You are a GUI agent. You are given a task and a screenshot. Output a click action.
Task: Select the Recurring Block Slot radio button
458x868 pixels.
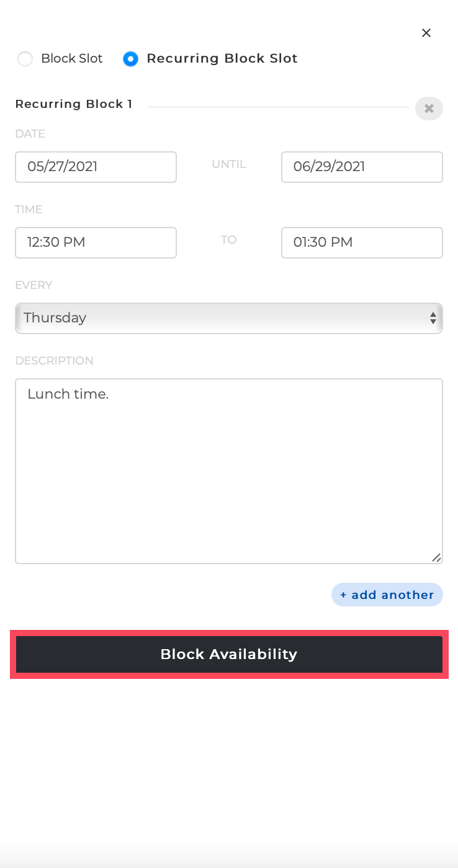coord(130,59)
